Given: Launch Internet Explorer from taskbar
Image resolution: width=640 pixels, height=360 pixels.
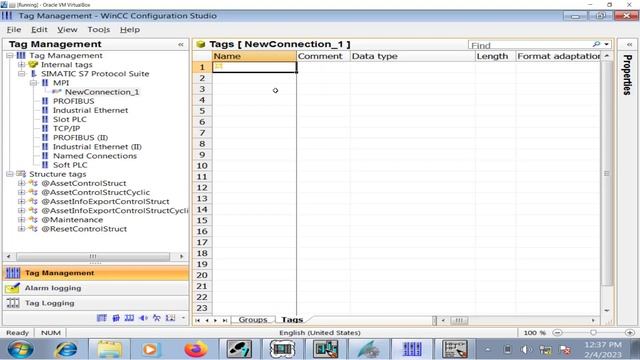Looking at the screenshot, I should [x=66, y=349].
